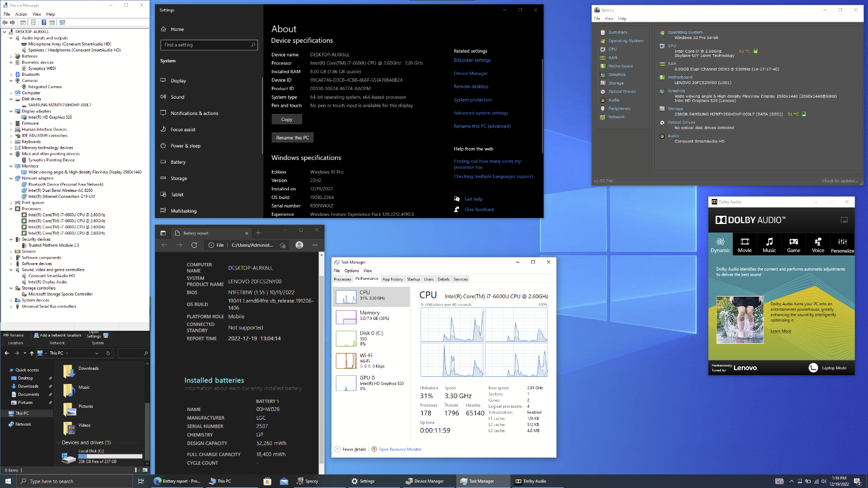Select GPU 0 in Task Manager list
Viewport: 868px width, 488px height.
point(371,383)
